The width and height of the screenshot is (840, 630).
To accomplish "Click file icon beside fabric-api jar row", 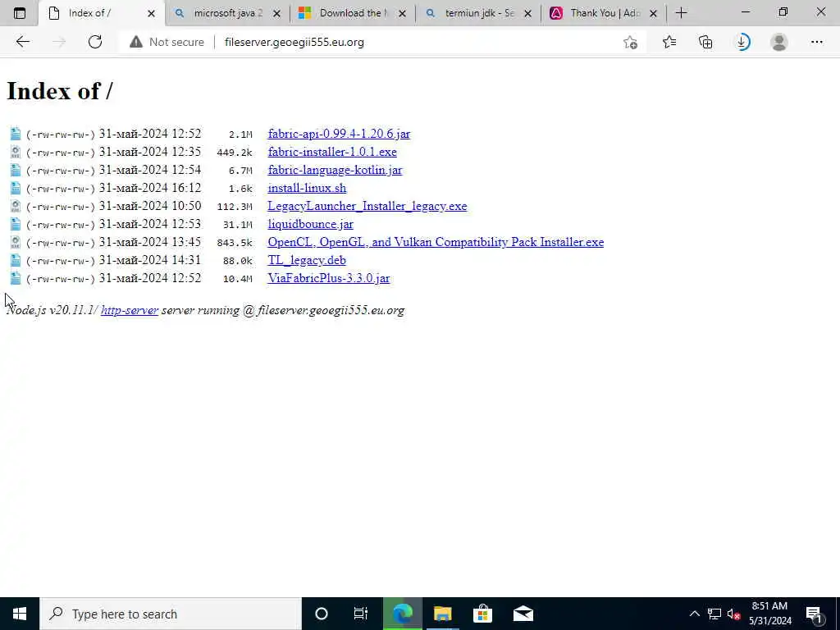I will (x=16, y=134).
